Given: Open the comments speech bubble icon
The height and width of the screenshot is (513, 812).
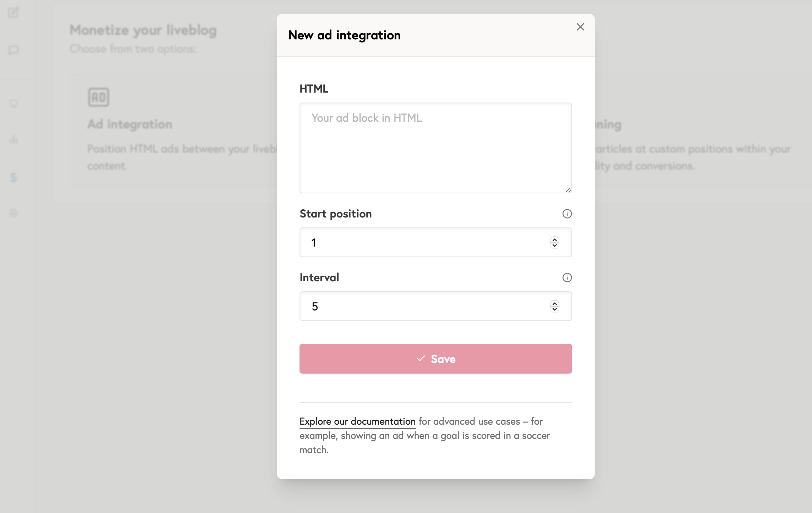Looking at the screenshot, I should [x=13, y=51].
